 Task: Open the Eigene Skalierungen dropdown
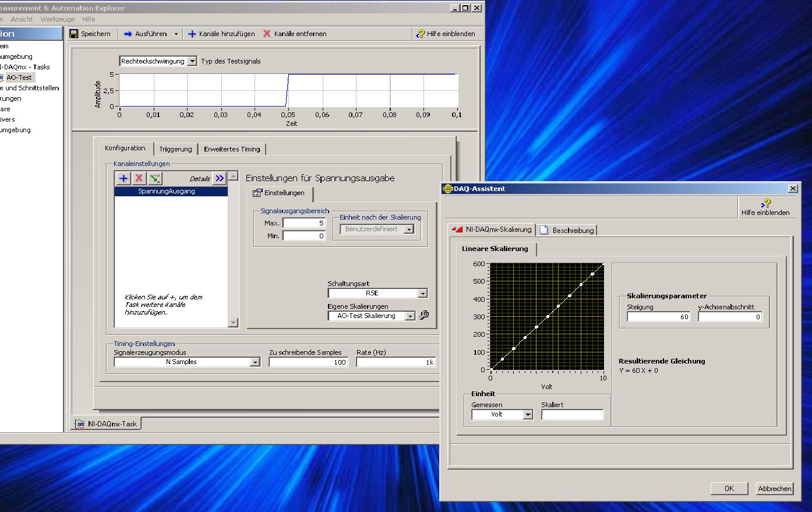pos(410,316)
